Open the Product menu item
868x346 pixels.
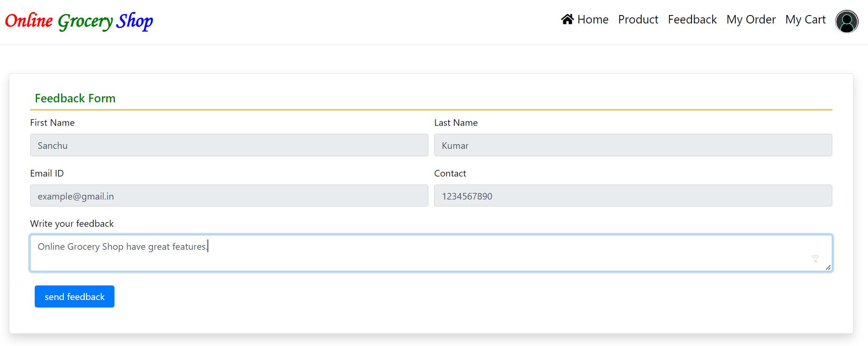tap(638, 20)
